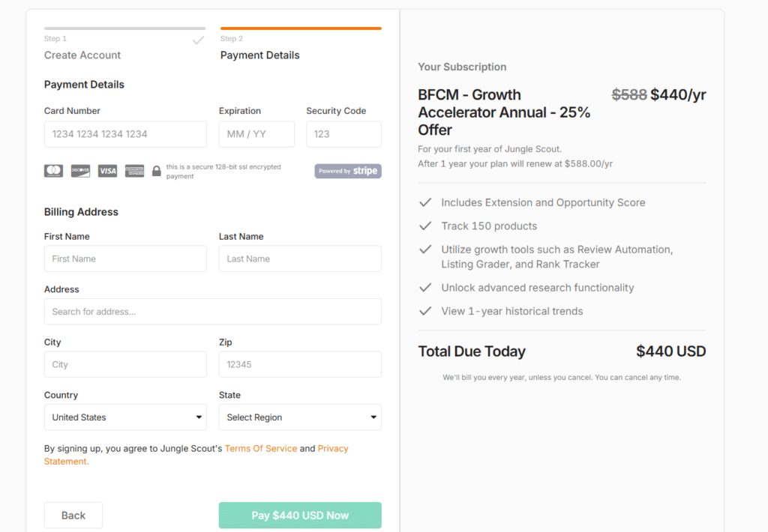Click the Visa card icon
The width and height of the screenshot is (768, 532).
coord(107,171)
